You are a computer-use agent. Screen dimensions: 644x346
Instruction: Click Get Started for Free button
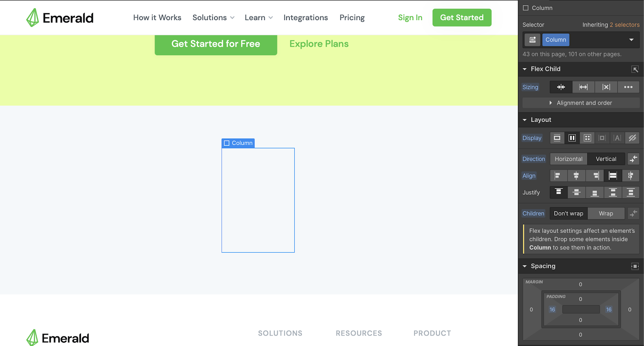pos(216,44)
